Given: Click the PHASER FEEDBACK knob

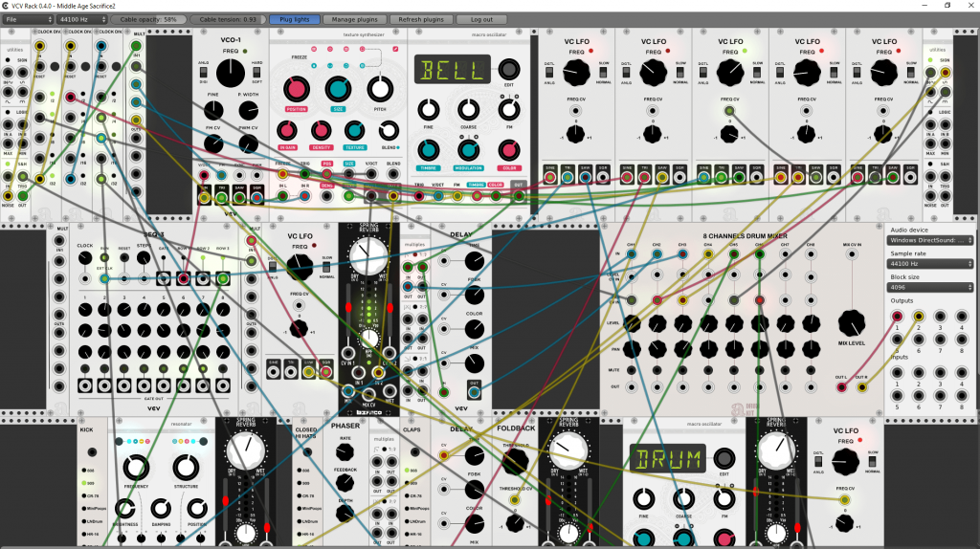Looking at the screenshot, I should click(x=345, y=482).
